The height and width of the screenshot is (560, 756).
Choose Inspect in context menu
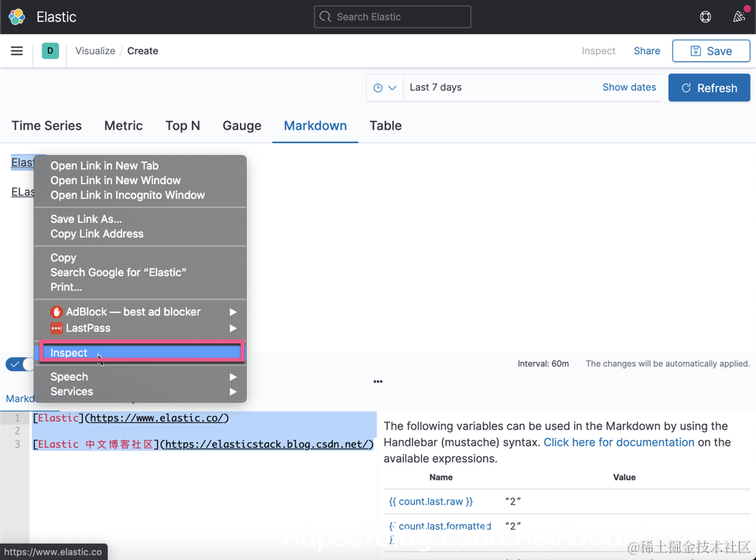[140, 353]
